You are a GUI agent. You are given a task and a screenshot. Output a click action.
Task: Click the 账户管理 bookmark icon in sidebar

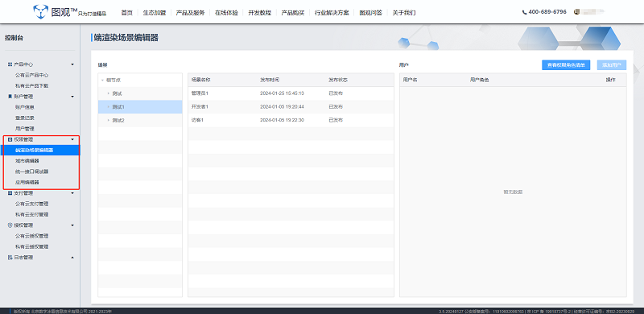click(x=10, y=97)
